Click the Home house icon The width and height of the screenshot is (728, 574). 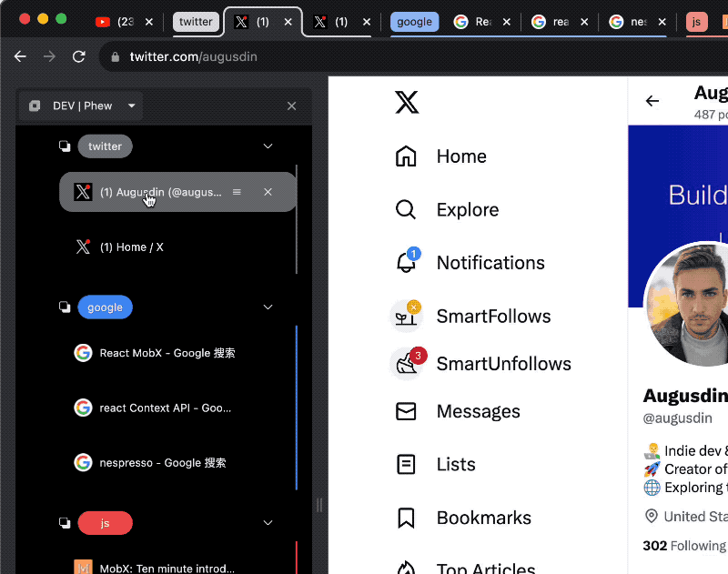[x=406, y=156]
